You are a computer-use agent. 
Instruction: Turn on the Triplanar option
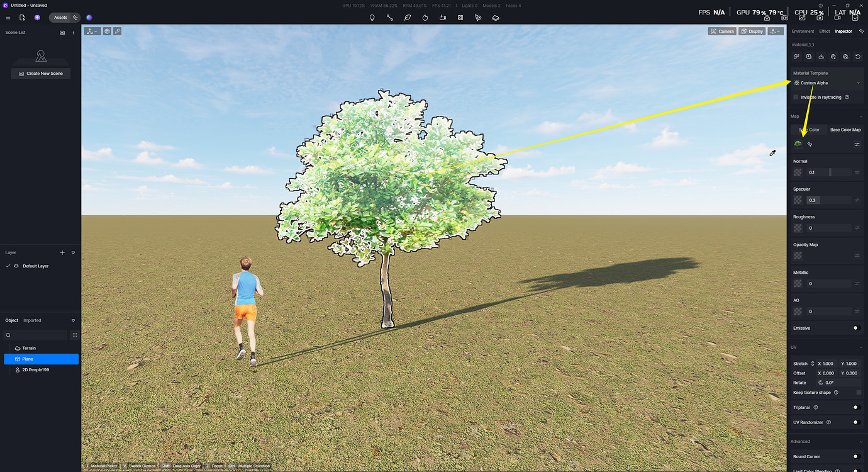855,407
